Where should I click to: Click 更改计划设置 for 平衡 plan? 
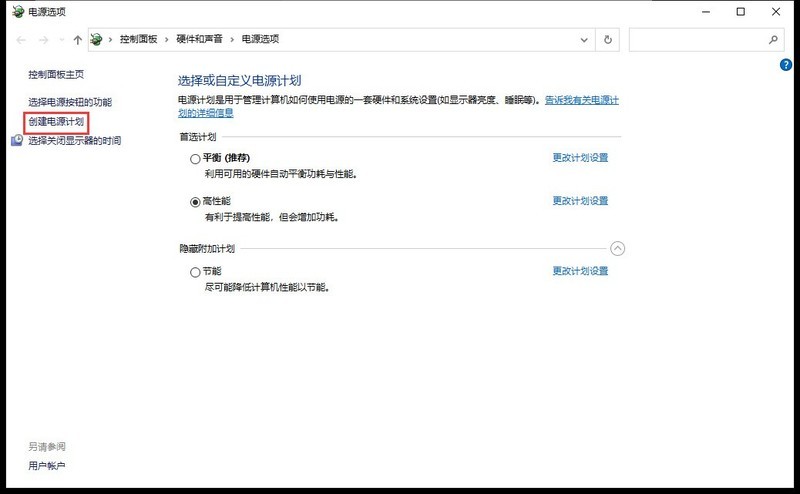(580, 158)
